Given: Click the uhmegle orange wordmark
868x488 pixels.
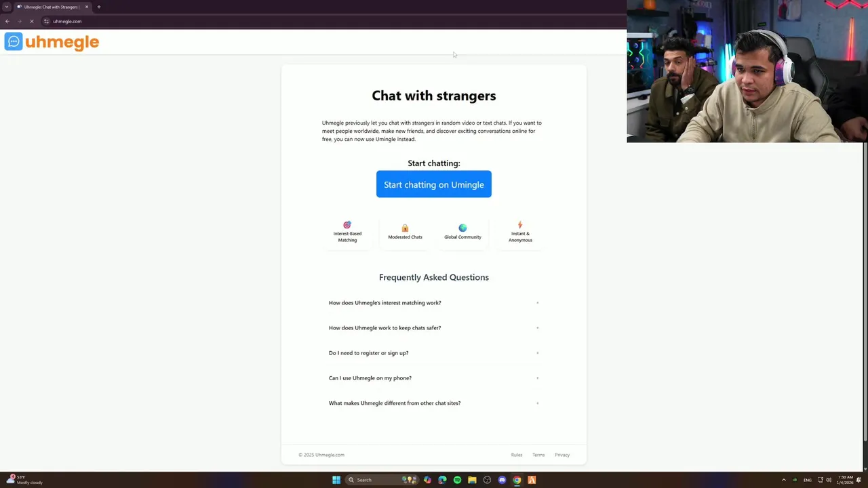Looking at the screenshot, I should click(62, 43).
